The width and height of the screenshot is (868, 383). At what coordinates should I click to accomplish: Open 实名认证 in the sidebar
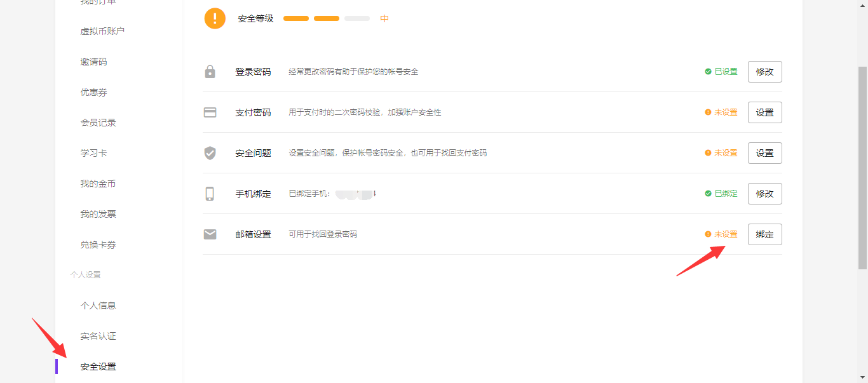tap(98, 336)
